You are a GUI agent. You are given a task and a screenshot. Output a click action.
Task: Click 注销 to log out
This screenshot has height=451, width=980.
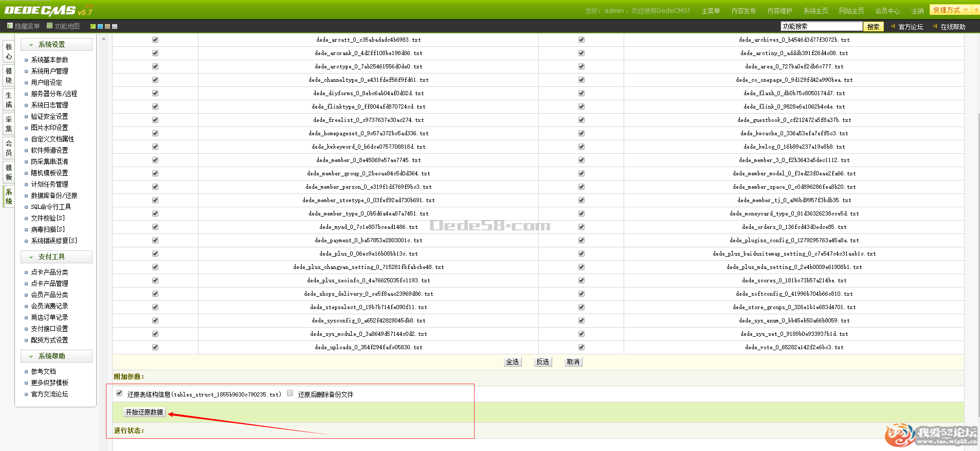click(917, 11)
